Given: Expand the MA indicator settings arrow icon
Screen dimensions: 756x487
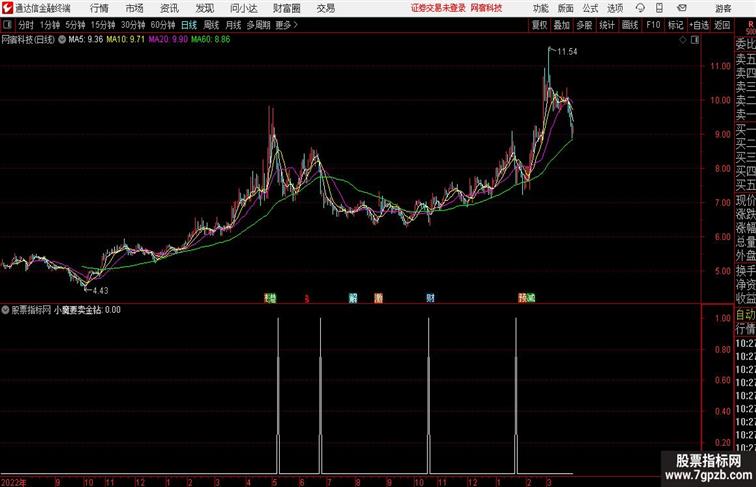Looking at the screenshot, I should [62, 40].
